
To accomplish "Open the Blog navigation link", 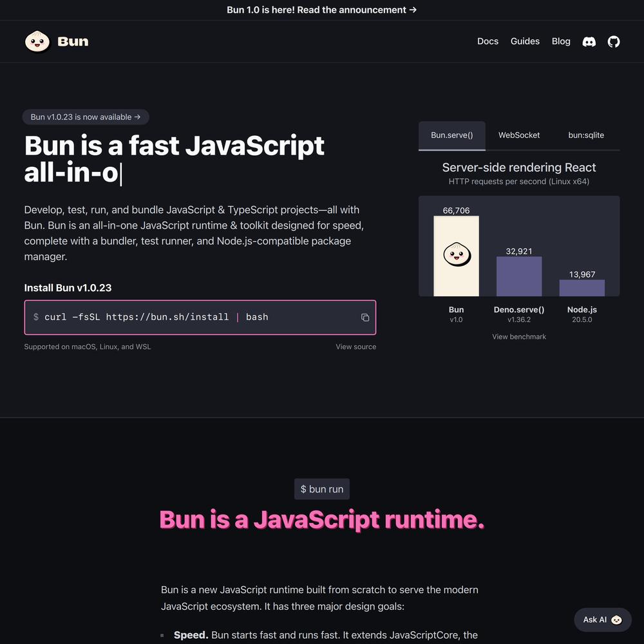I will [561, 41].
